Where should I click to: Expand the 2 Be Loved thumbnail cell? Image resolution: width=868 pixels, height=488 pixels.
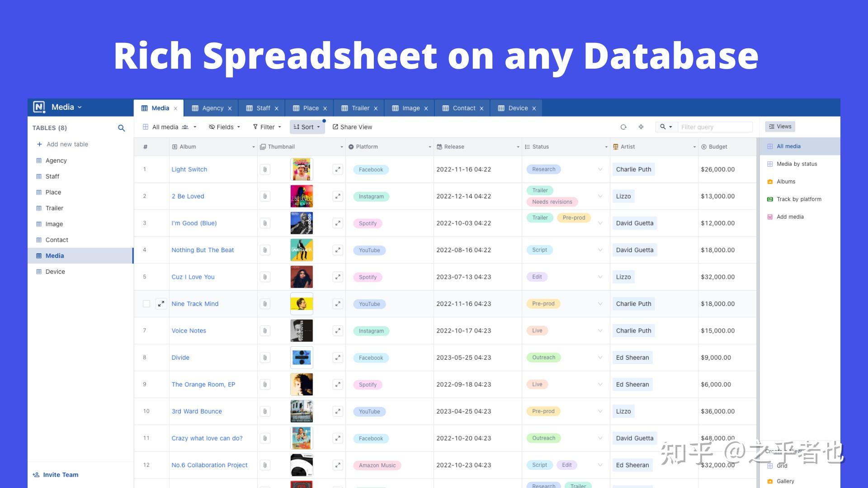[338, 196]
